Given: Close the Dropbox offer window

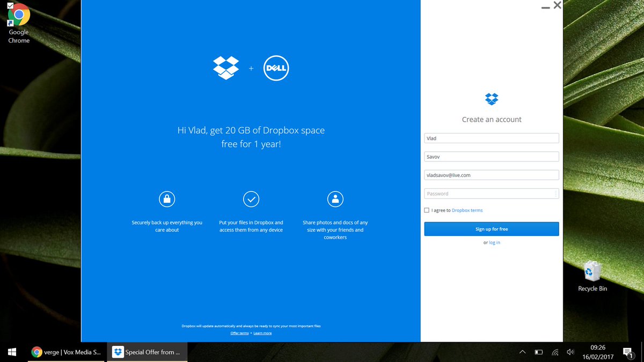Looking at the screenshot, I should point(557,5).
